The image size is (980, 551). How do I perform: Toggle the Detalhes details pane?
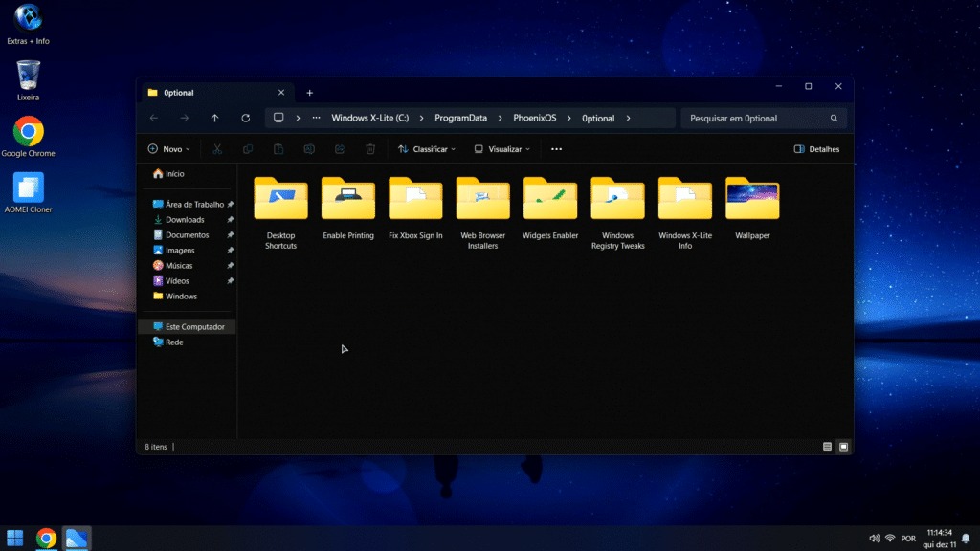tap(816, 149)
